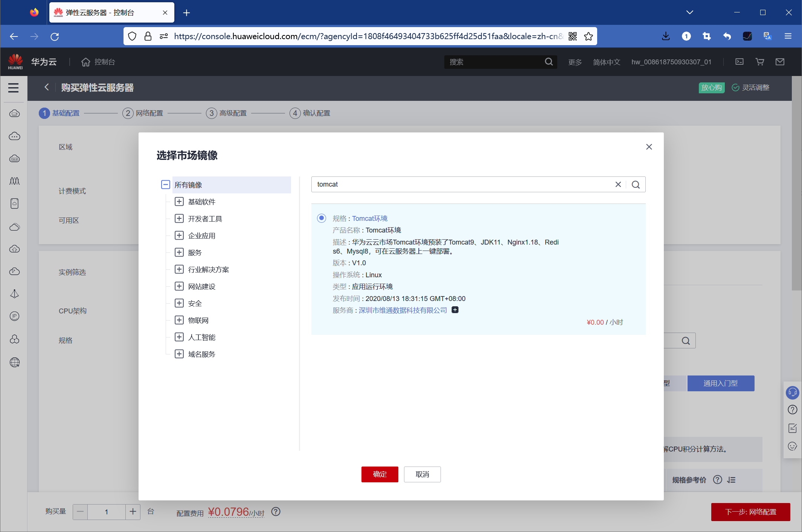Expand the 基础软件 category
The width and height of the screenshot is (802, 532).
[x=179, y=202]
